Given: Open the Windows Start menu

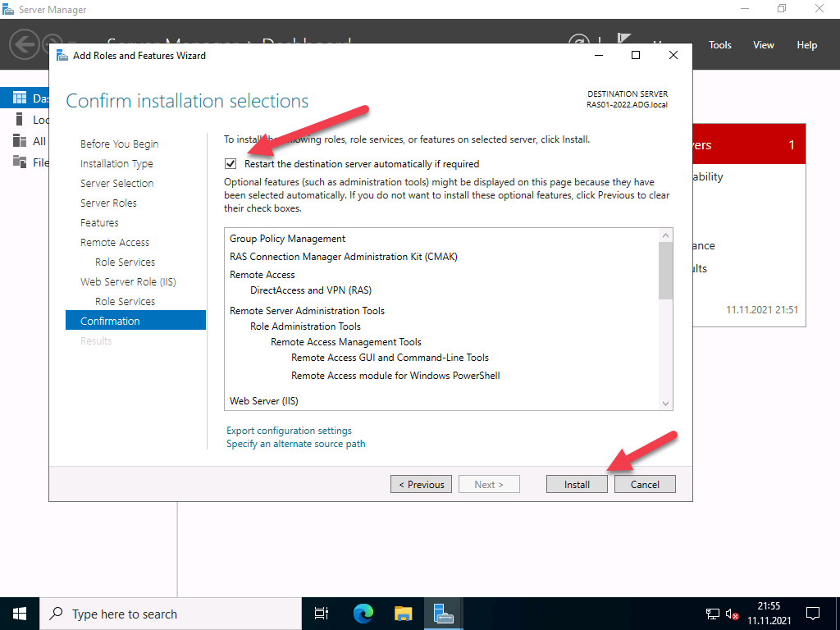Looking at the screenshot, I should pyautogui.click(x=20, y=614).
